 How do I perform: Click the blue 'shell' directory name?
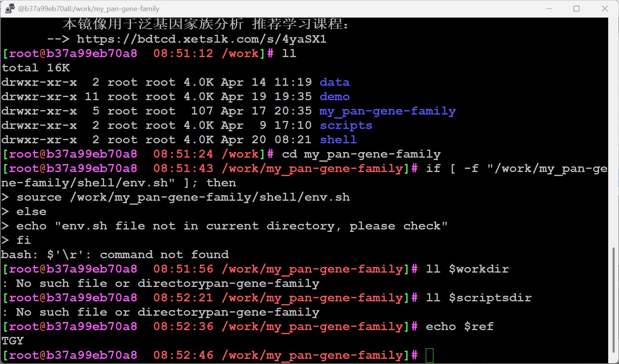click(338, 140)
